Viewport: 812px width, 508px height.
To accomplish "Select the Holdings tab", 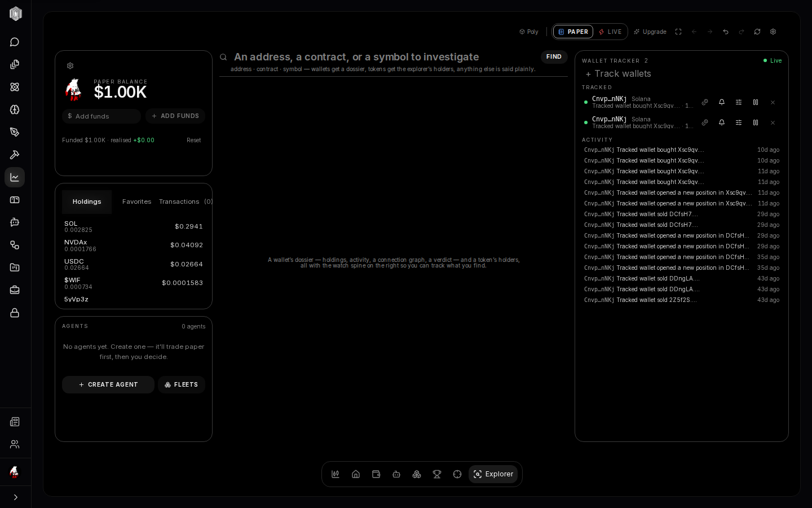I will pos(87,202).
